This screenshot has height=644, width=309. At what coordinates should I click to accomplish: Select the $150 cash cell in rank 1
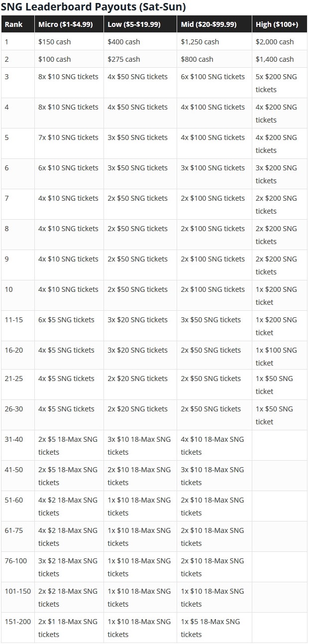69,42
